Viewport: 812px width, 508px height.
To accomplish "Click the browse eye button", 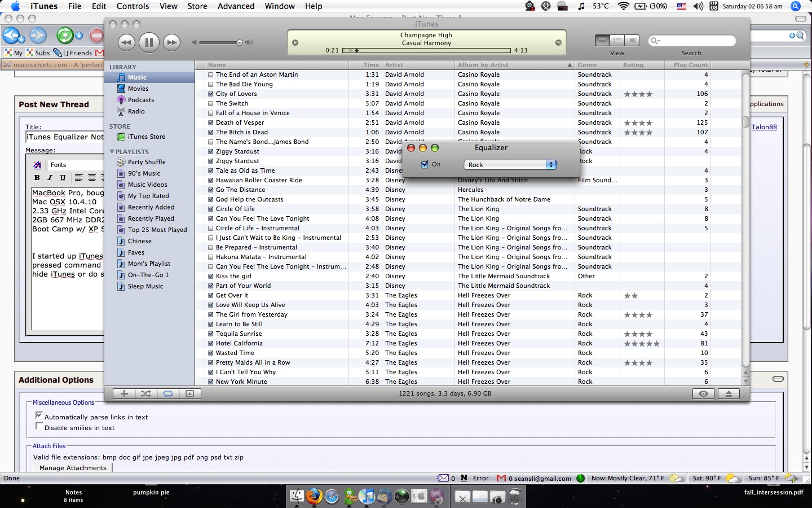I will (x=703, y=394).
